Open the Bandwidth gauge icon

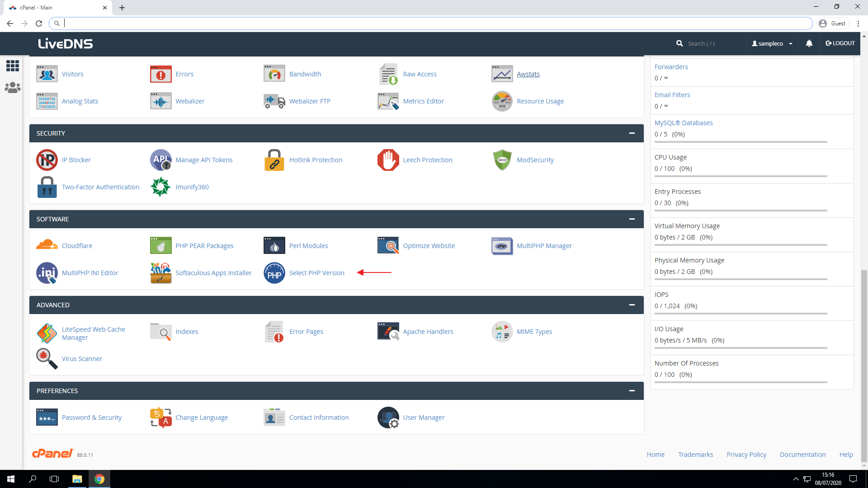[274, 74]
